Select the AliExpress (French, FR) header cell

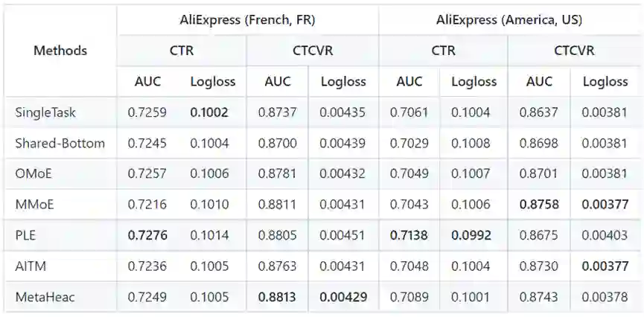coord(247,20)
